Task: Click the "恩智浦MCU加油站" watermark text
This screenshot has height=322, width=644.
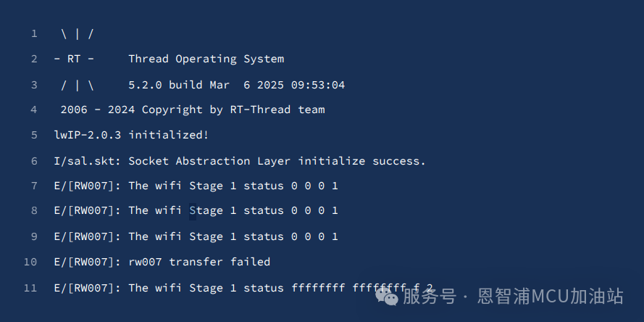Action: (551, 297)
